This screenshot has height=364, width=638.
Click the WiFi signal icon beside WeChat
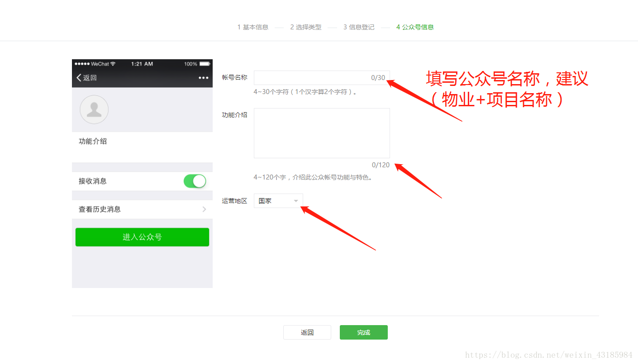click(113, 64)
